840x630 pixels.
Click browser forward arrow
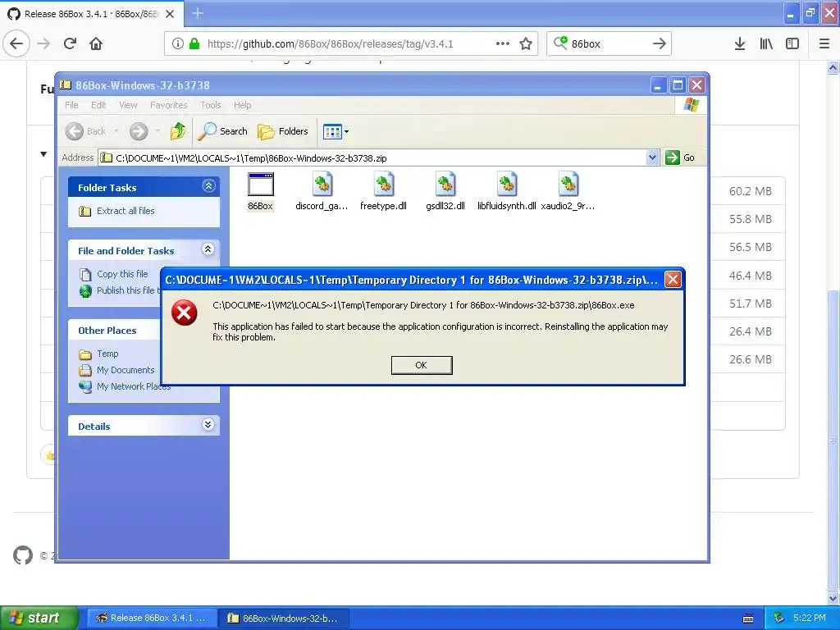[x=43, y=43]
